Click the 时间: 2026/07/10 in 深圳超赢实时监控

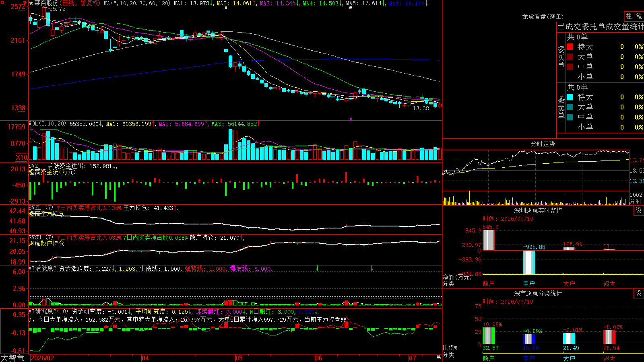click(x=508, y=219)
